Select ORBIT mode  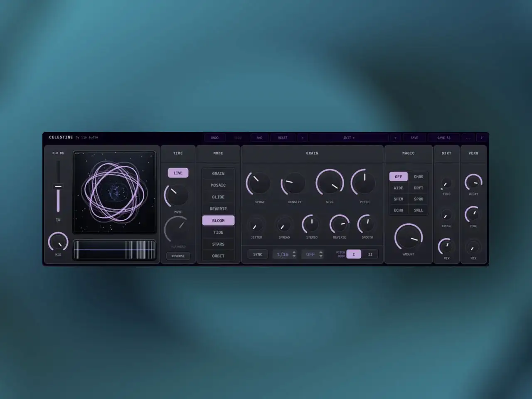[x=218, y=256]
